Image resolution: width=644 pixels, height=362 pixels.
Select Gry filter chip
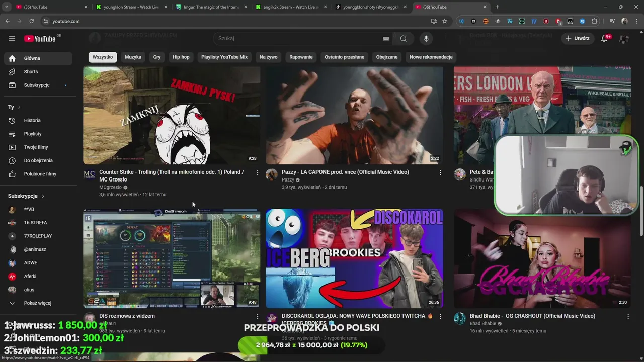(157, 57)
